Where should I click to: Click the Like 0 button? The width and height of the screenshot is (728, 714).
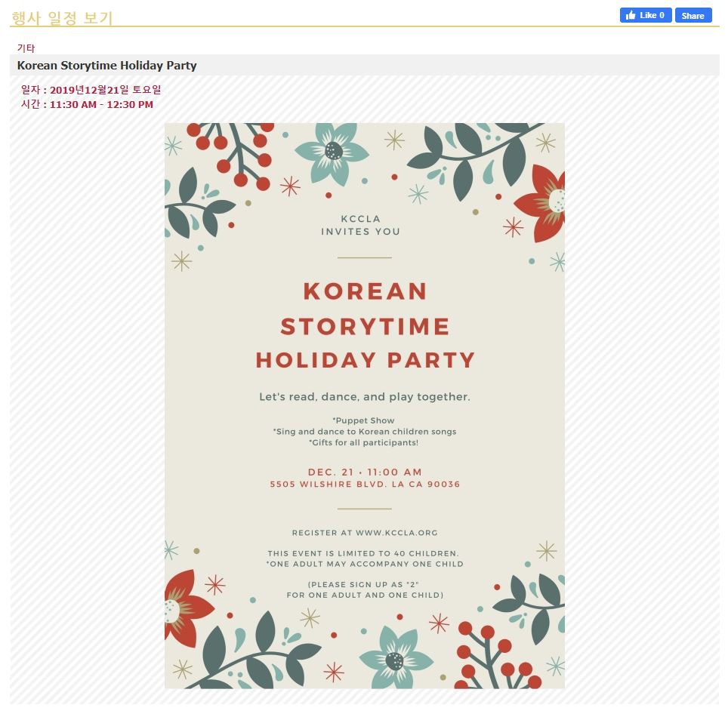point(646,15)
